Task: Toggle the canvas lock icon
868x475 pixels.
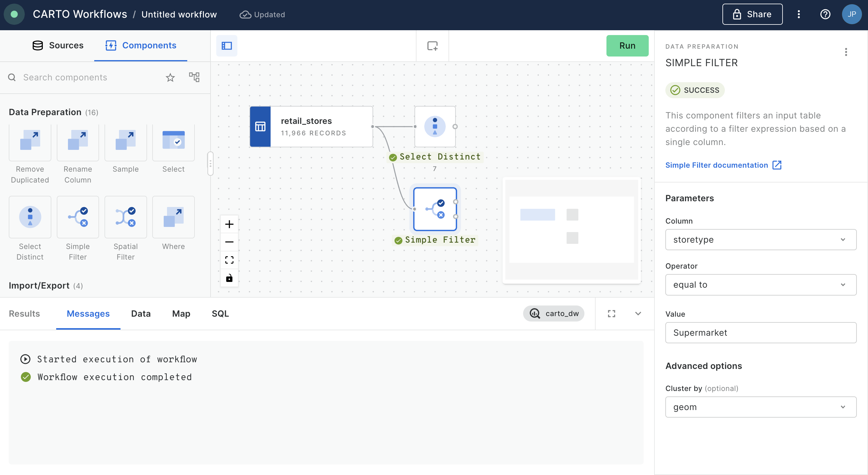Action: pyautogui.click(x=229, y=278)
